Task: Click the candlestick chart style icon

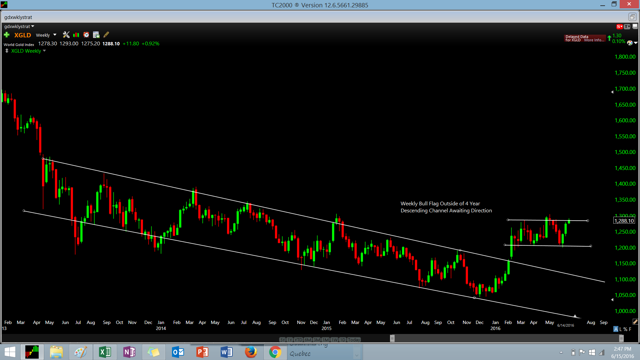Action: click(76, 35)
